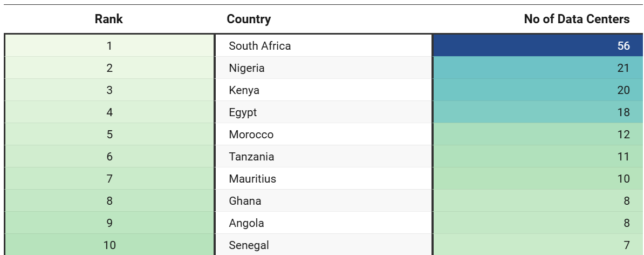644x255 pixels.
Task: Click the Kenya country cell
Action: coord(244,90)
